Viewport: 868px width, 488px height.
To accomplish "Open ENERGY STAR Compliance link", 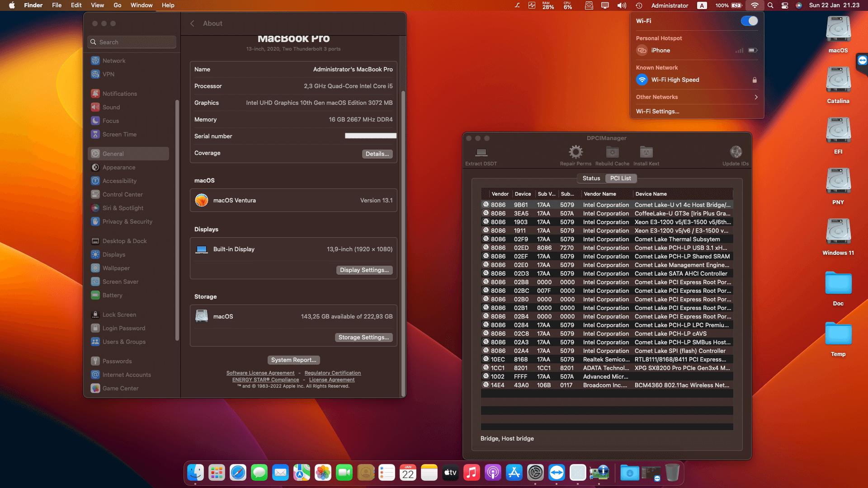I will (x=266, y=380).
